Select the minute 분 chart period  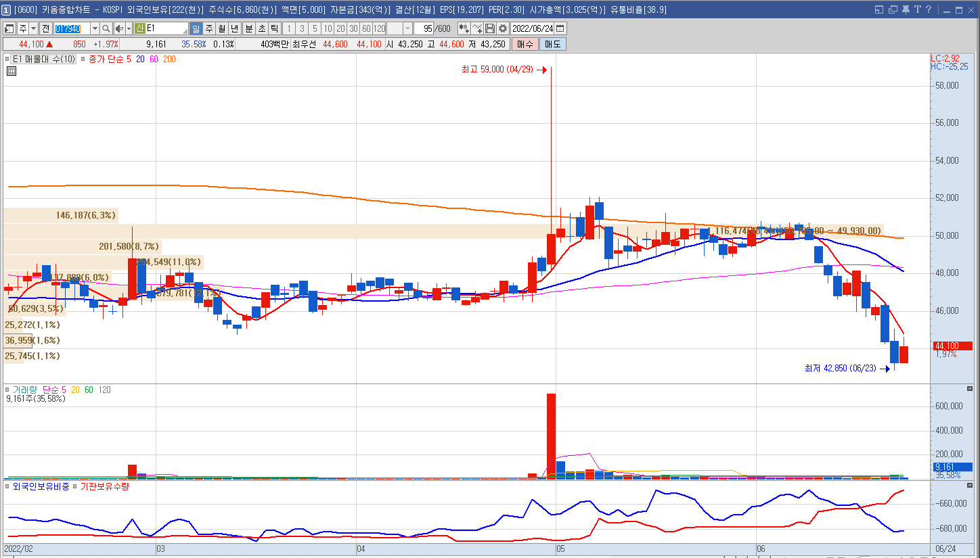(x=248, y=28)
